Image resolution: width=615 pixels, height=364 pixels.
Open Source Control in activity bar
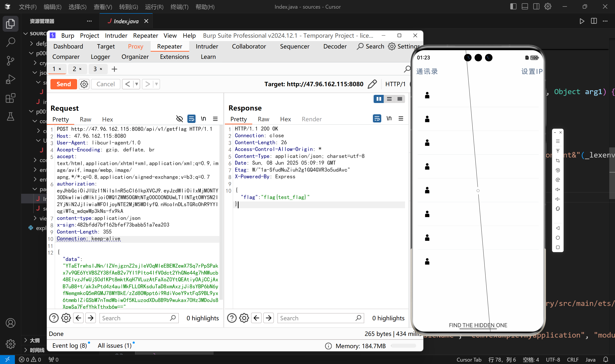click(10, 60)
